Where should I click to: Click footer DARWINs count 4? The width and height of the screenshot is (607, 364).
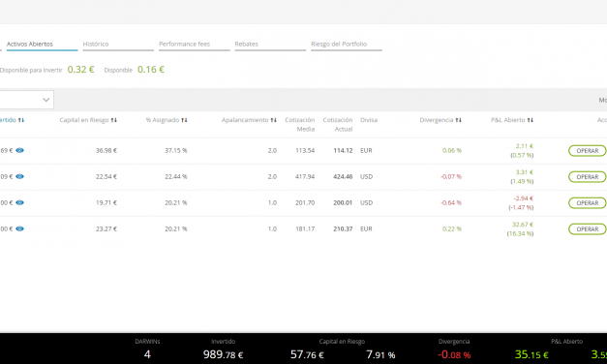[147, 354]
